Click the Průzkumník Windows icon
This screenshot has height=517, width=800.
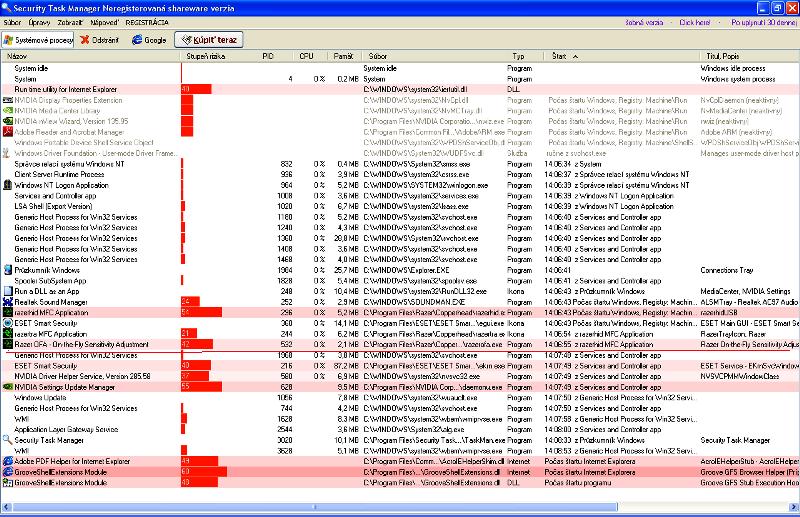click(8, 270)
